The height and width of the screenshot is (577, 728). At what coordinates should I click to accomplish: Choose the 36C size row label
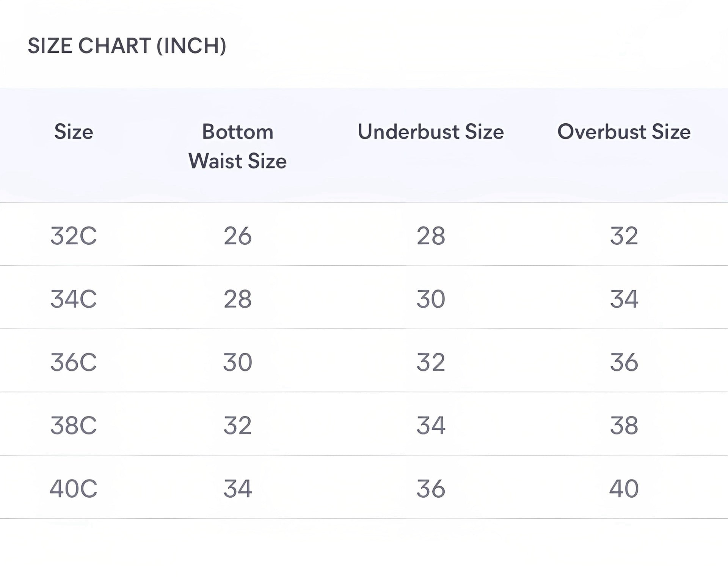tap(74, 362)
